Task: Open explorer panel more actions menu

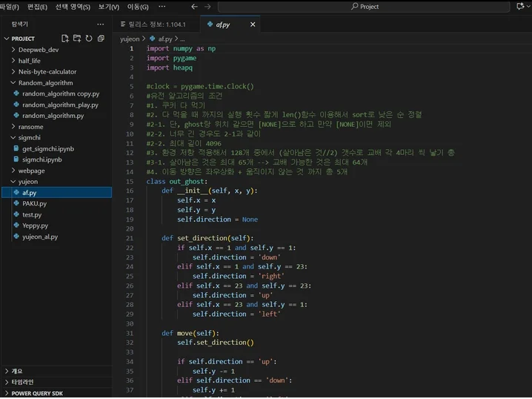Action: [x=101, y=24]
